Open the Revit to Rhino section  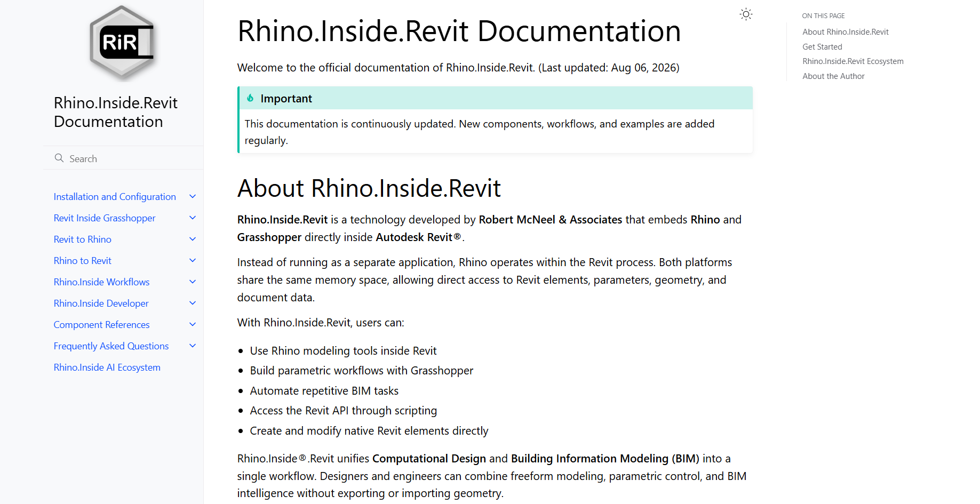[x=83, y=239]
